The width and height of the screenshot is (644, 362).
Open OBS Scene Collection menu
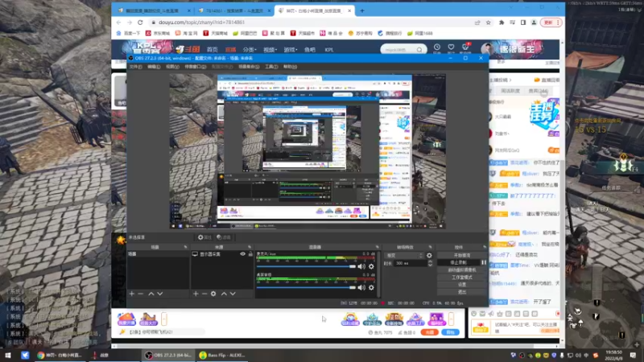coord(249,67)
